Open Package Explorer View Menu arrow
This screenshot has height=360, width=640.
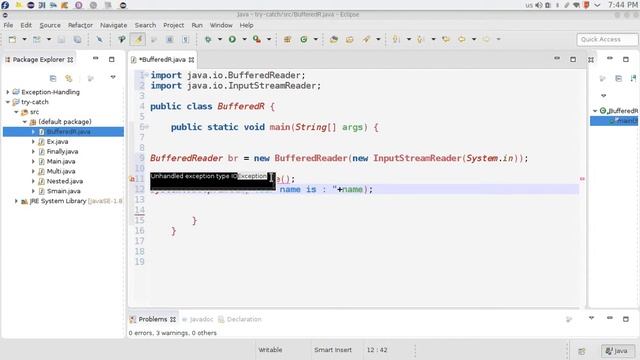coord(113,77)
